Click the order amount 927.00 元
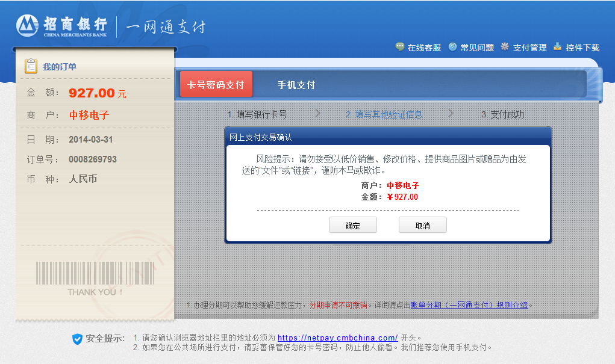This screenshot has height=364, width=615. [x=97, y=93]
